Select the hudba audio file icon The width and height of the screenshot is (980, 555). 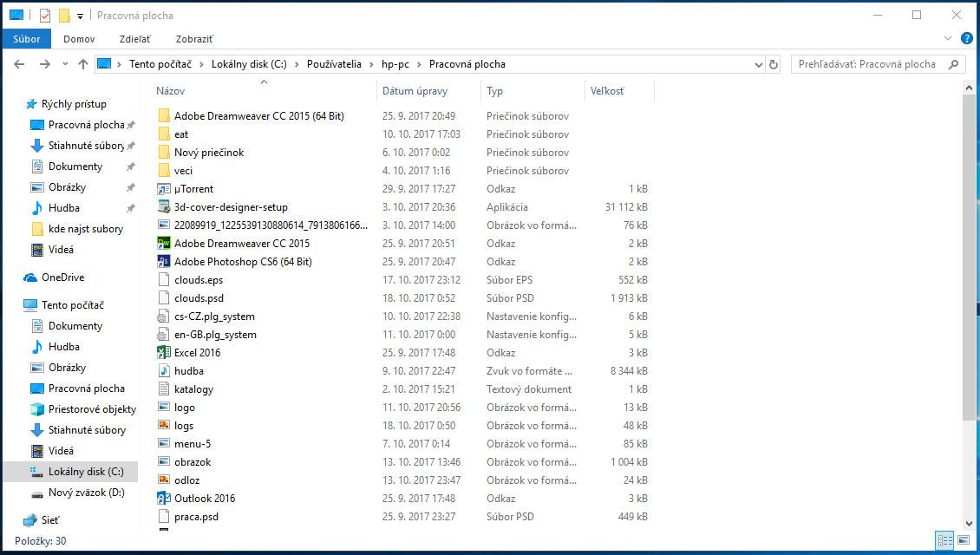tap(164, 370)
